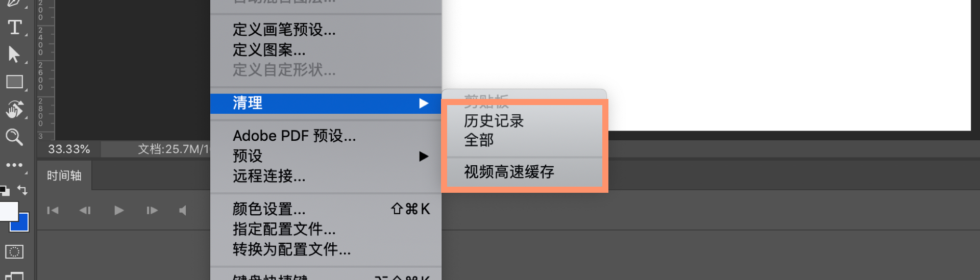Go to first frame in timeline
980x280 pixels.
click(53, 210)
